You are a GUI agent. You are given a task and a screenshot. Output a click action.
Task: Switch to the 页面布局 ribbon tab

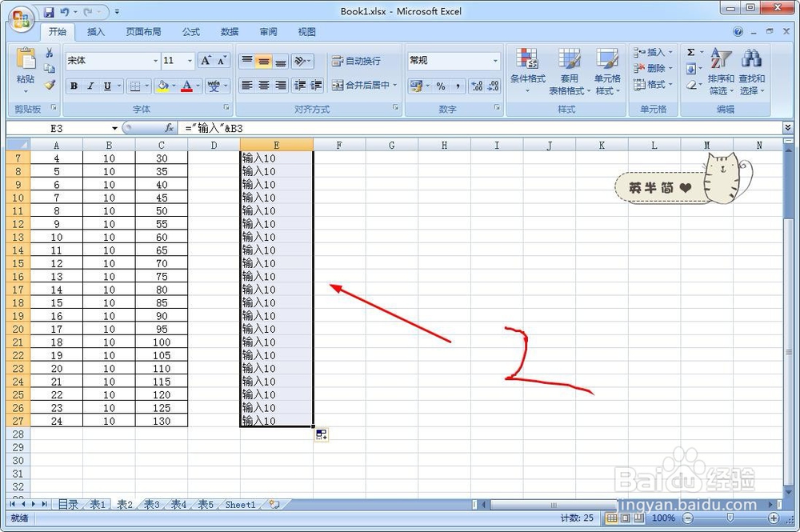click(143, 32)
